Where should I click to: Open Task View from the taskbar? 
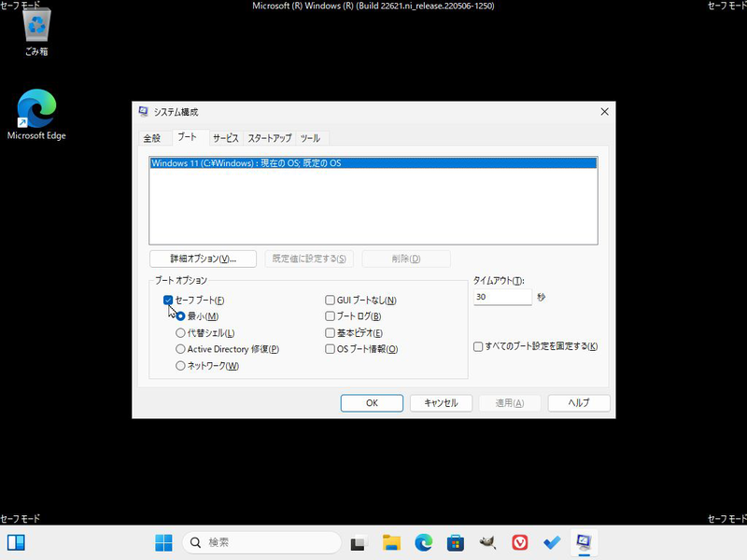(359, 542)
